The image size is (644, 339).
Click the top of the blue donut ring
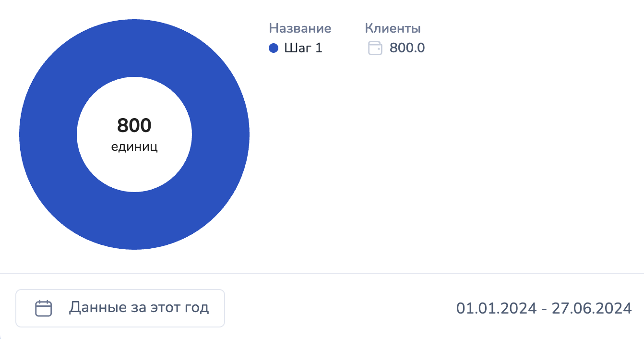pyautogui.click(x=134, y=48)
